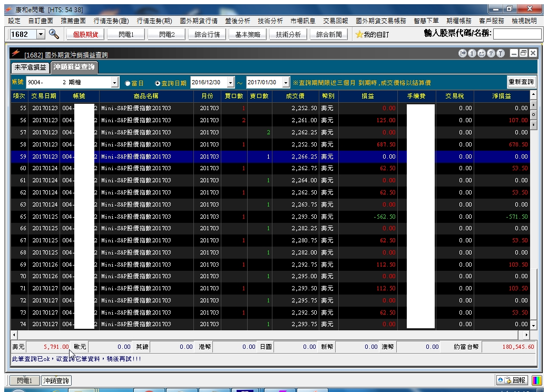Viewport: 548px width, 392px height.
Task: Click the 綜合行情 toolbar button
Action: point(207,34)
